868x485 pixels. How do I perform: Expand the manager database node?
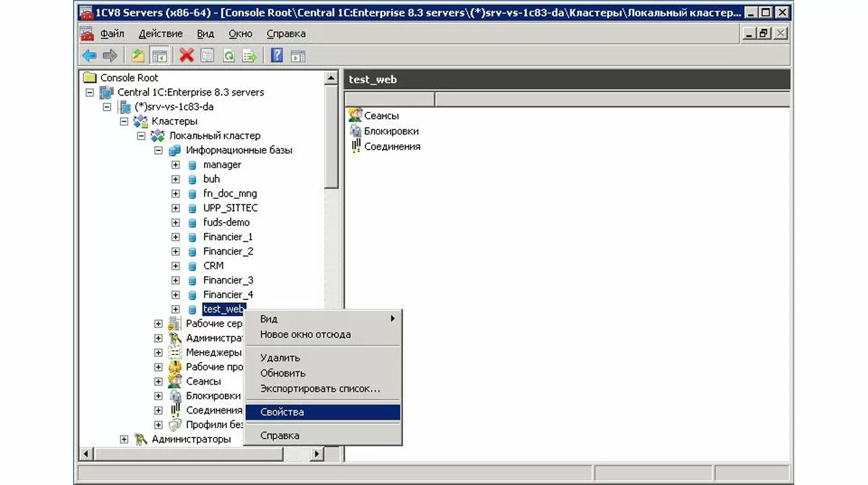[x=176, y=165]
